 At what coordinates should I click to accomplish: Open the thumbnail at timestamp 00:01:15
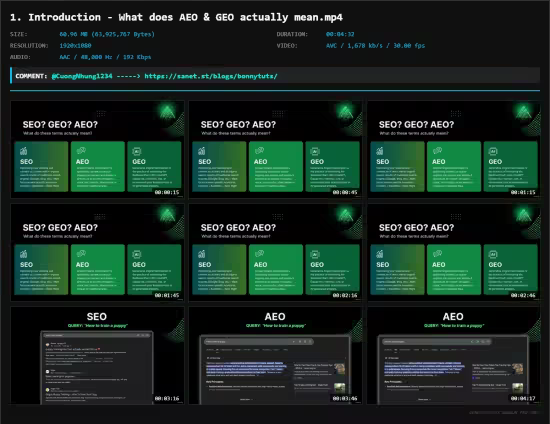tap(454, 149)
